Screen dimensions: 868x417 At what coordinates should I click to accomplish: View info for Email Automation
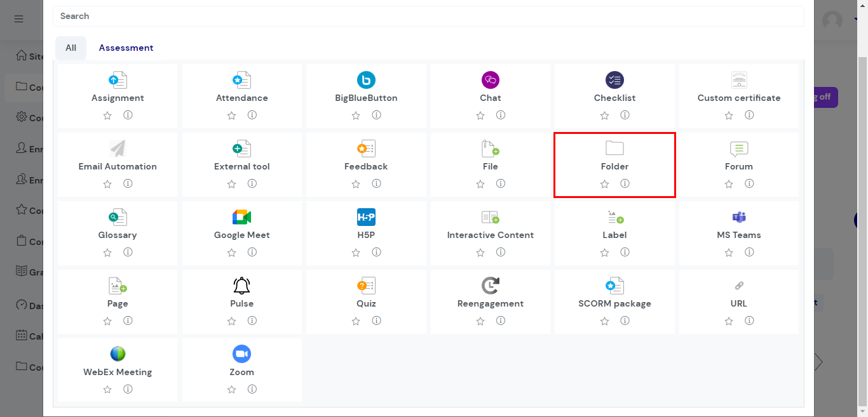(128, 183)
